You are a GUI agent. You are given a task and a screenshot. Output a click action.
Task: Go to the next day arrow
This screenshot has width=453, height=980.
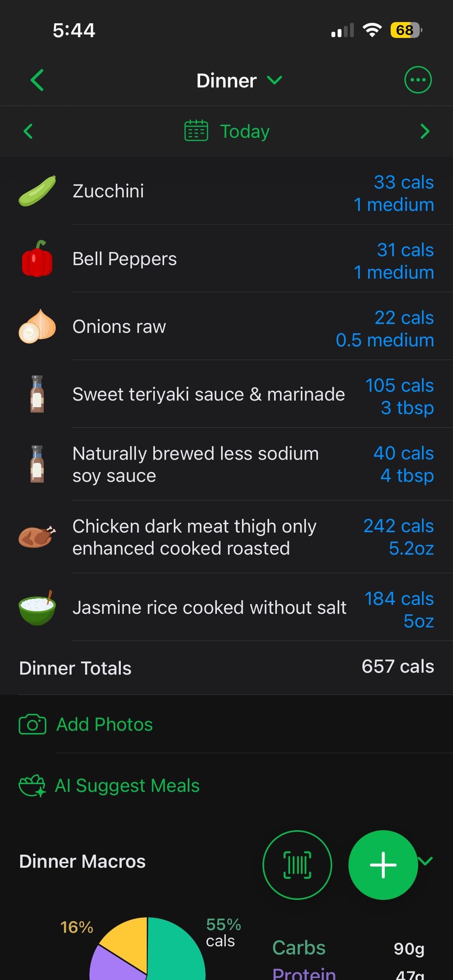click(x=424, y=131)
